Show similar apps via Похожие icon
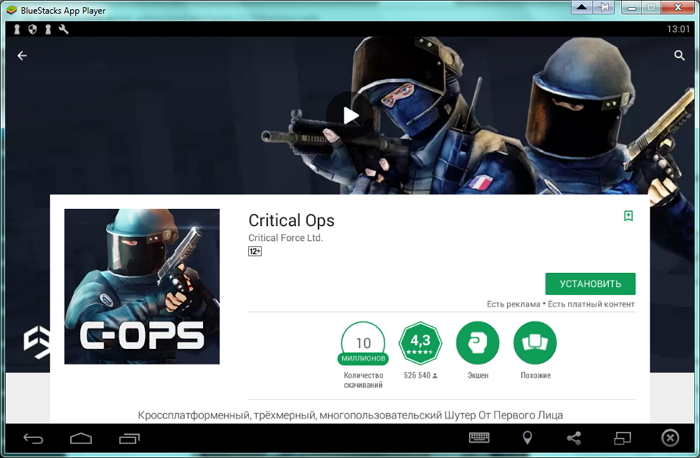Image resolution: width=700 pixels, height=458 pixels. coord(535,343)
